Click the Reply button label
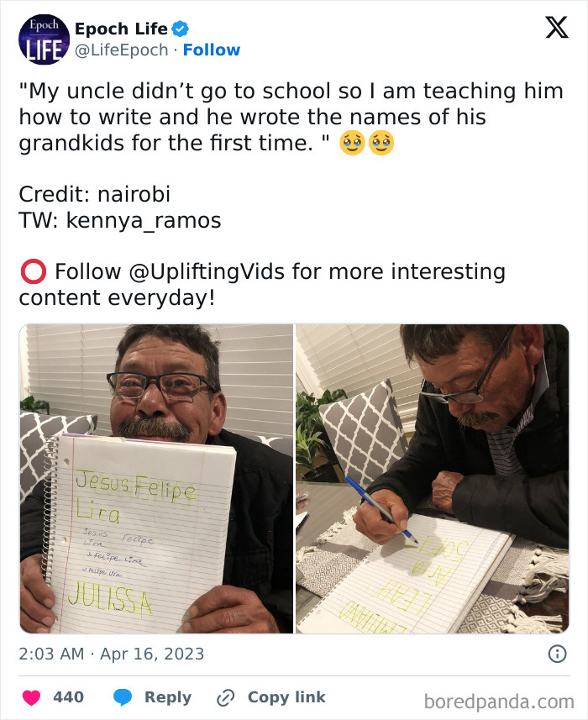The image size is (588, 720). tap(168, 697)
